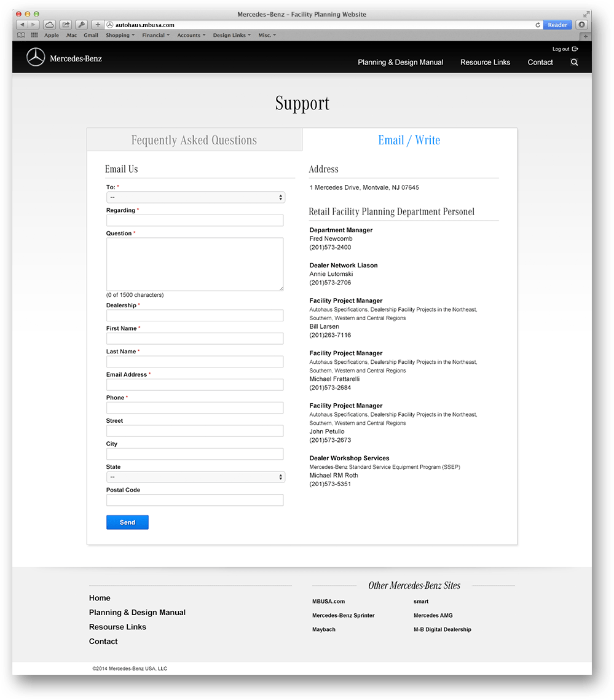The height and width of the screenshot is (700, 614).
Task: Click the address 1 Mercedes Drive, Montvale
Action: [x=364, y=187]
